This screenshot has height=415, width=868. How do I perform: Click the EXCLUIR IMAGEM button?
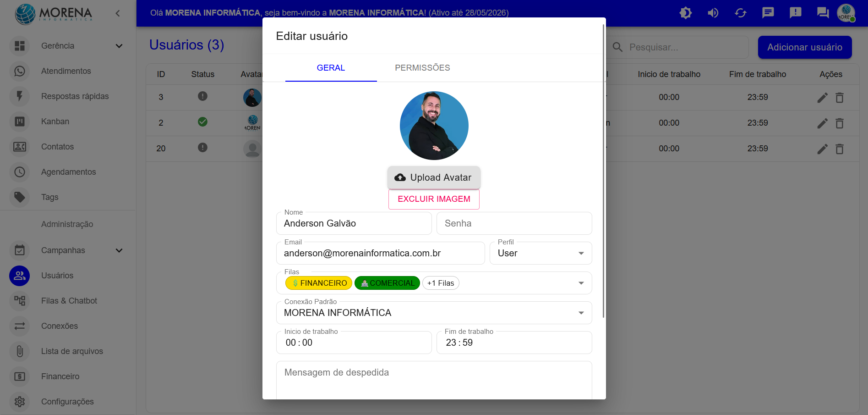click(434, 199)
